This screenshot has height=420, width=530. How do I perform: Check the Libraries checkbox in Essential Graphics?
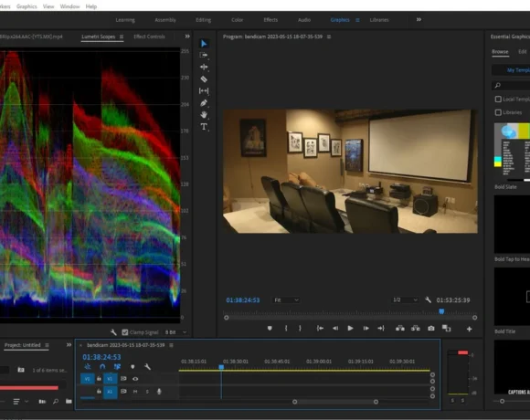point(498,112)
